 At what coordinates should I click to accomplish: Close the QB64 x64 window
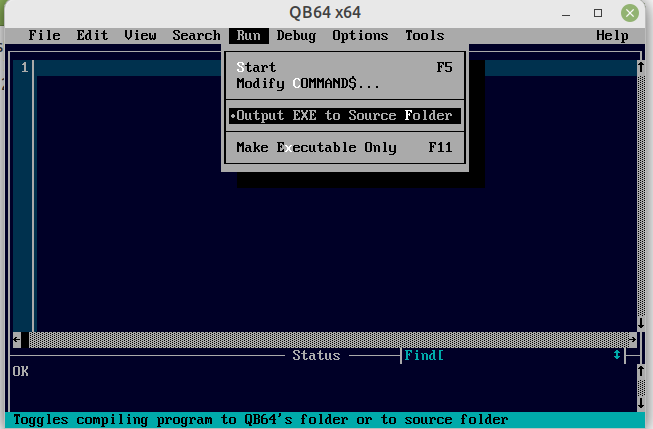tap(630, 13)
